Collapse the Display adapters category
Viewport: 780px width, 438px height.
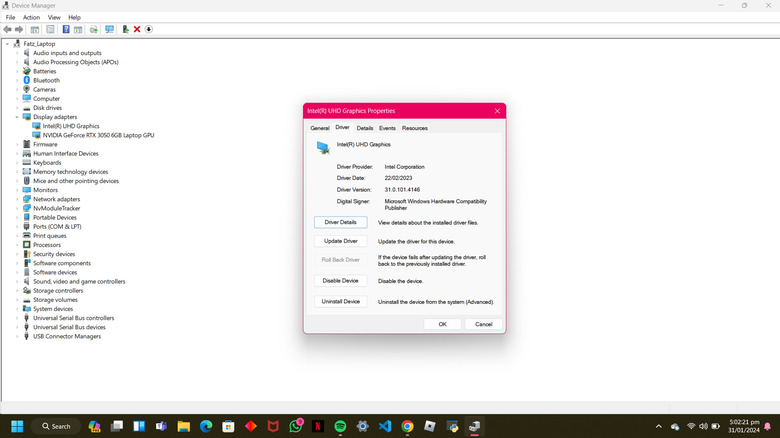click(17, 117)
